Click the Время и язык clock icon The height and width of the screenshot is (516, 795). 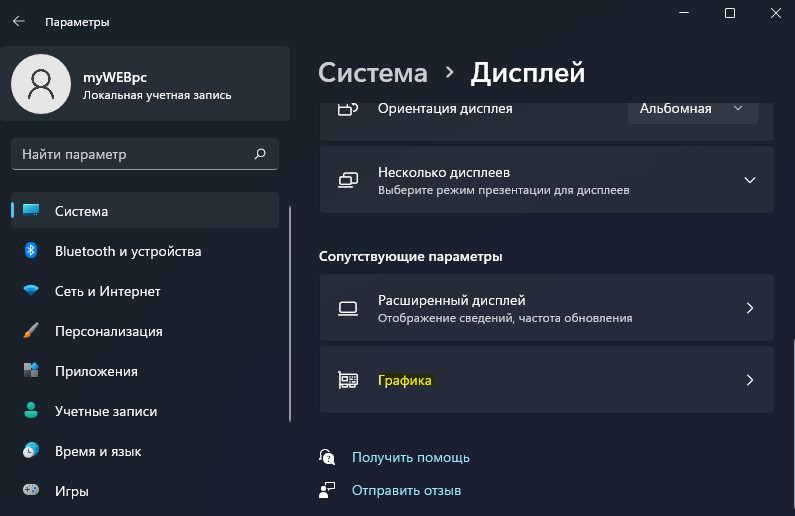click(31, 450)
